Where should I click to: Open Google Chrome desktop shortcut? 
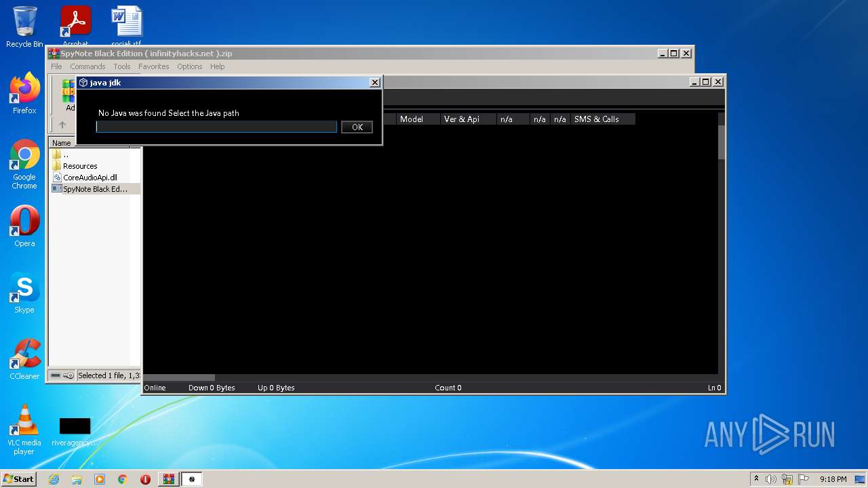coord(24,164)
